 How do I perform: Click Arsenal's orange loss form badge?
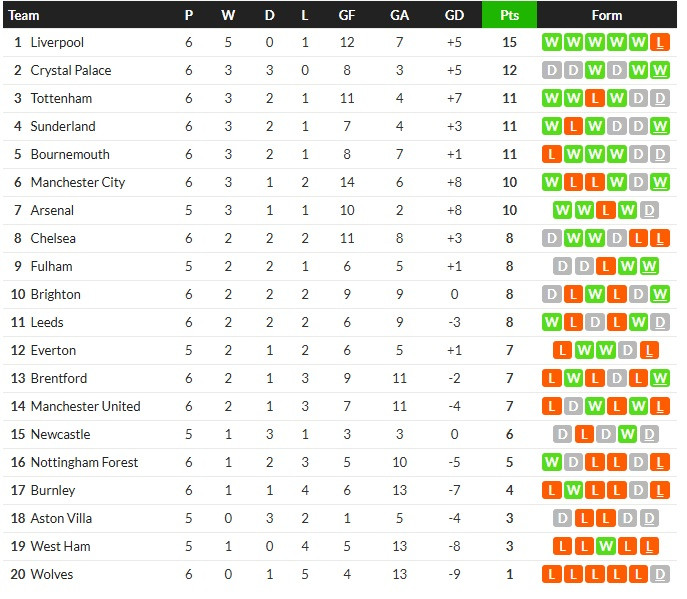click(x=606, y=211)
